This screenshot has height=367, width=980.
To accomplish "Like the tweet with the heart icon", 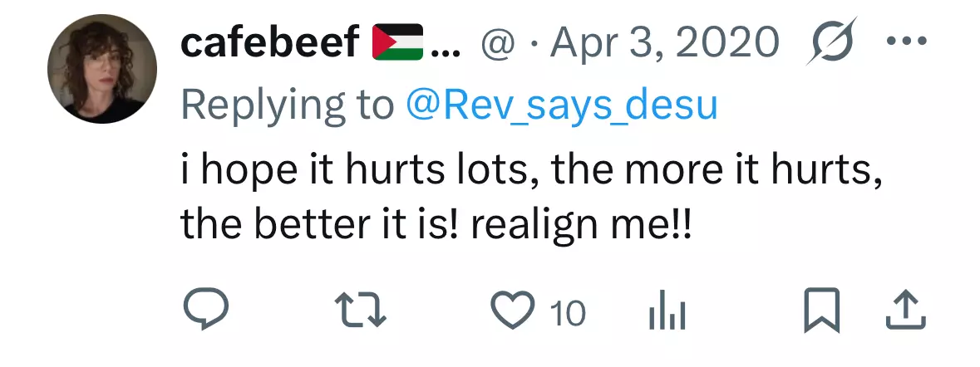I will pos(513,311).
